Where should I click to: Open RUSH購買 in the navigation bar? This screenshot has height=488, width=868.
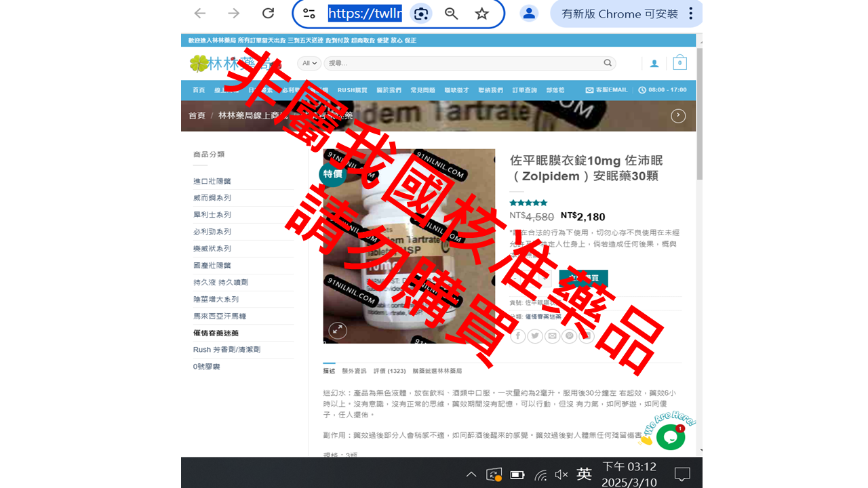352,90
